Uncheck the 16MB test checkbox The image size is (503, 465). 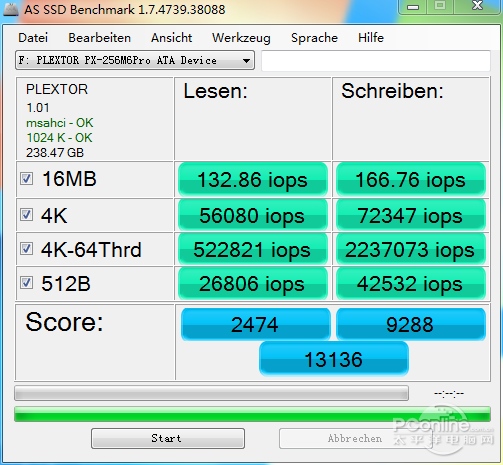coord(26,179)
